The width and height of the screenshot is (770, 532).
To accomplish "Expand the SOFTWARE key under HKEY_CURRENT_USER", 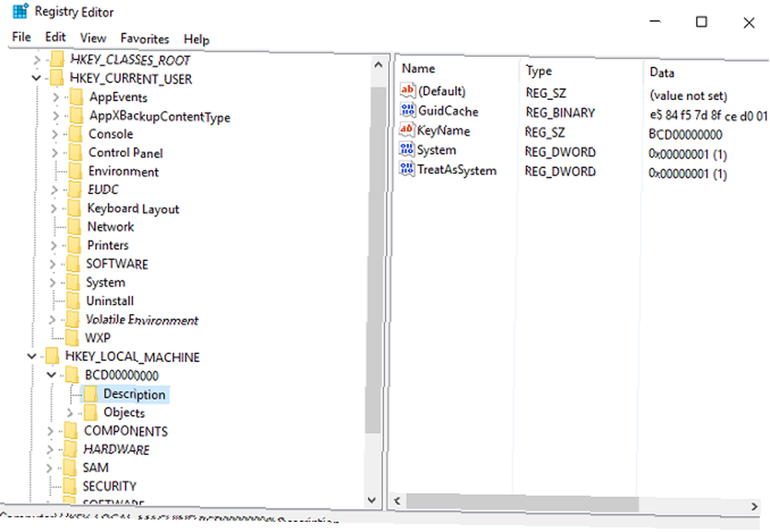I will pos(52,264).
